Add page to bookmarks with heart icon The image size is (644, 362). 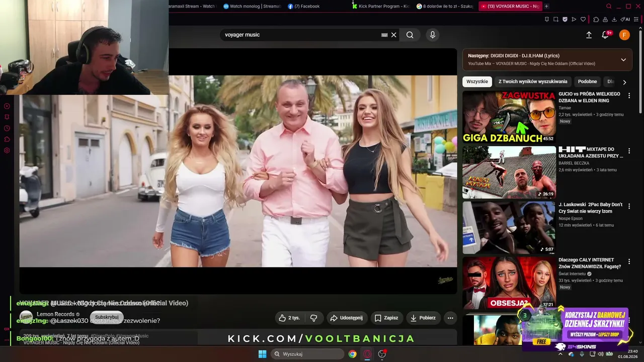tap(583, 19)
